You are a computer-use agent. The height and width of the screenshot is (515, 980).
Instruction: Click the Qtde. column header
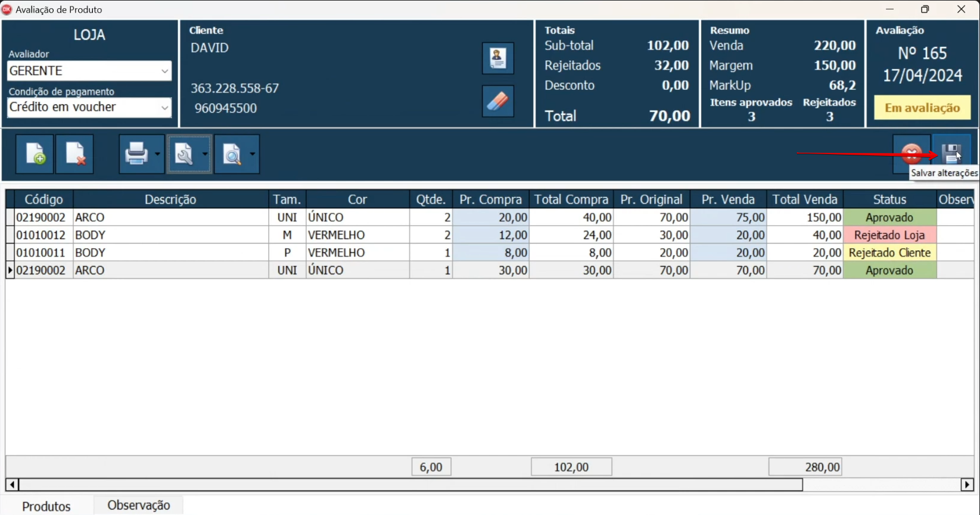click(x=431, y=199)
